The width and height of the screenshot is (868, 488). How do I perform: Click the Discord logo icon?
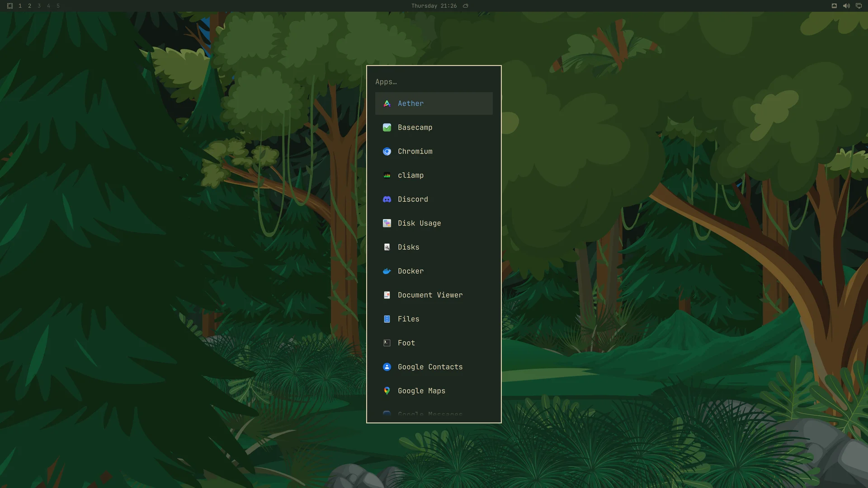tap(387, 199)
